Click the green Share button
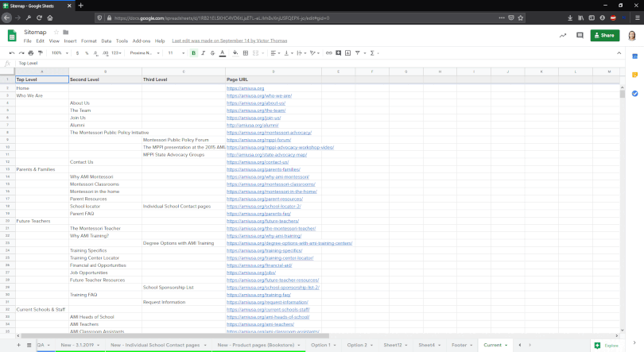Viewport: 644px width, 352px height. click(x=604, y=35)
